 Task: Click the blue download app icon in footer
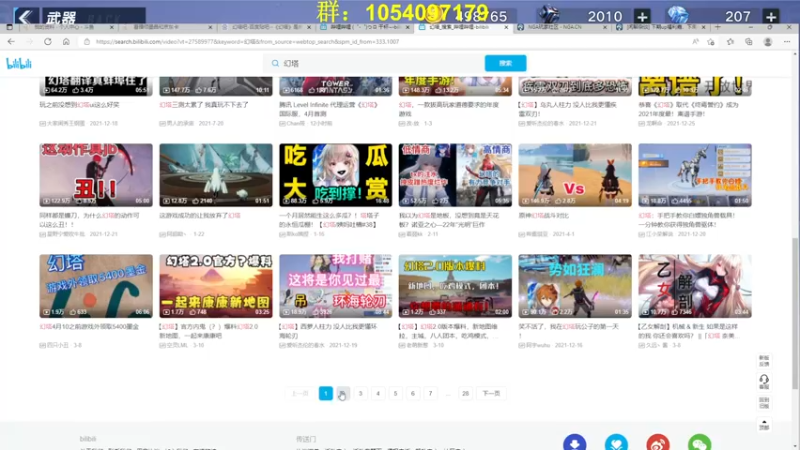(574, 442)
